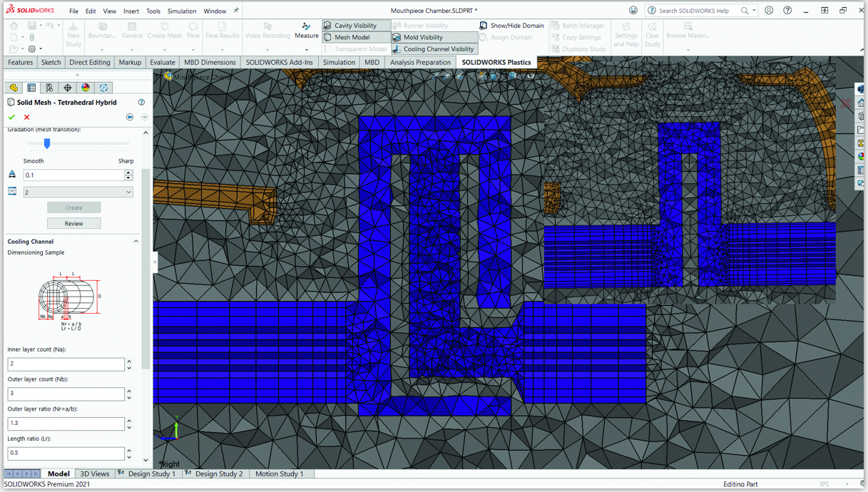The width and height of the screenshot is (868, 492).
Task: Open Browse Materials
Action: coord(688,31)
